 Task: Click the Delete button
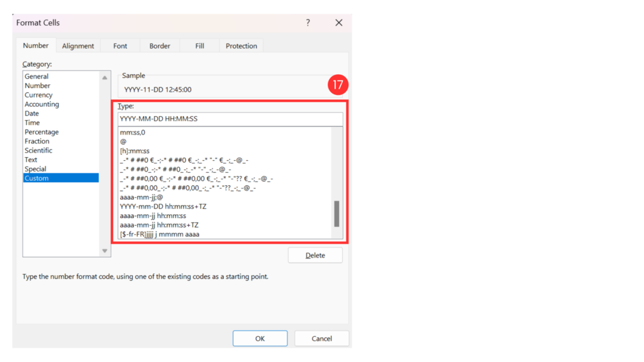tap(315, 255)
